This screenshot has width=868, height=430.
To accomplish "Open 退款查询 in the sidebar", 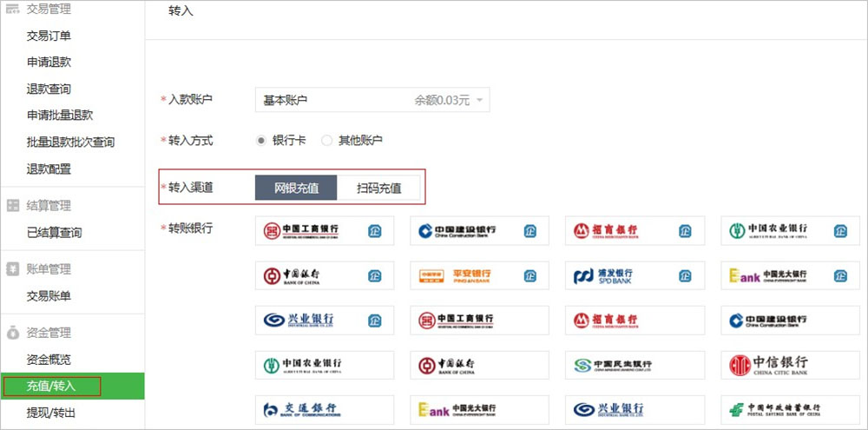I will point(49,89).
